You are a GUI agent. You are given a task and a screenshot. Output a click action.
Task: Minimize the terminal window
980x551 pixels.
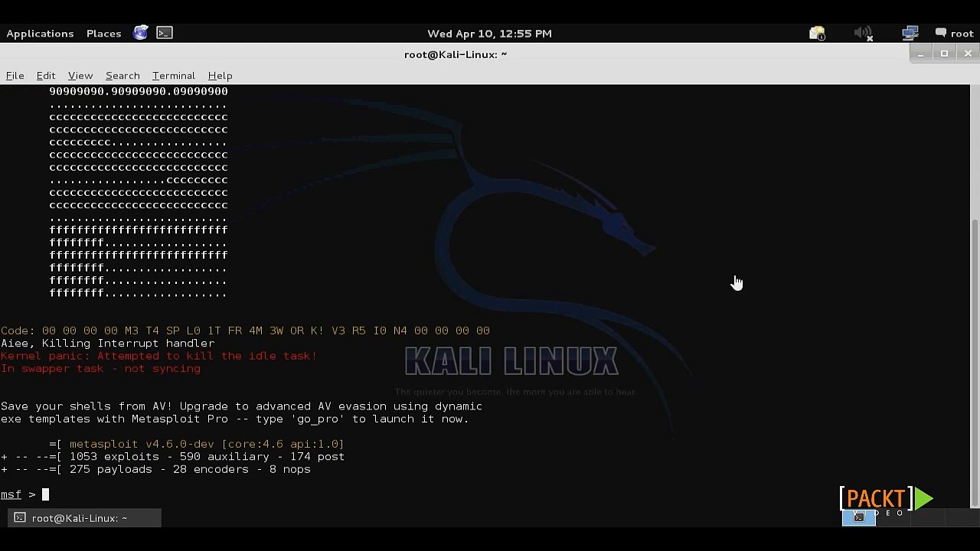click(x=920, y=54)
